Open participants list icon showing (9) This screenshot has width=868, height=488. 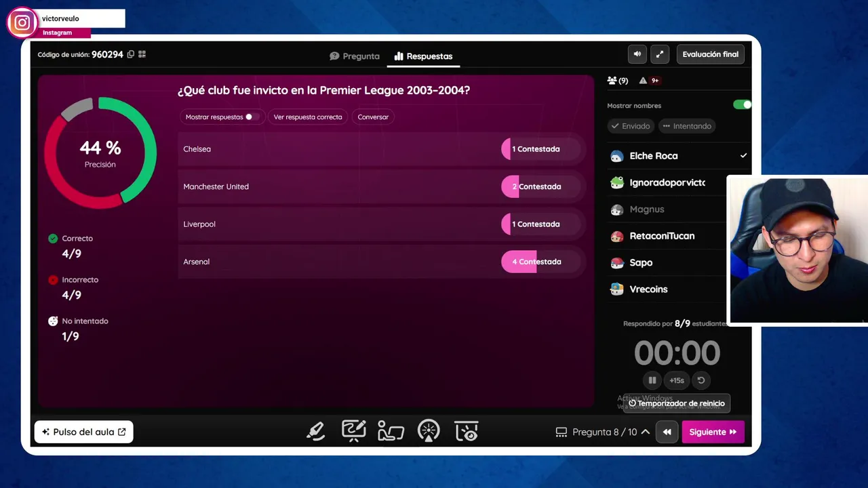point(618,81)
